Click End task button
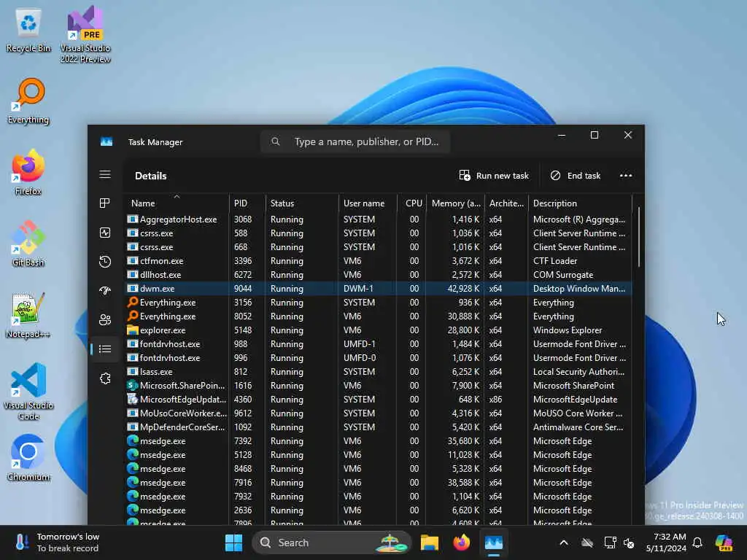 (x=575, y=175)
